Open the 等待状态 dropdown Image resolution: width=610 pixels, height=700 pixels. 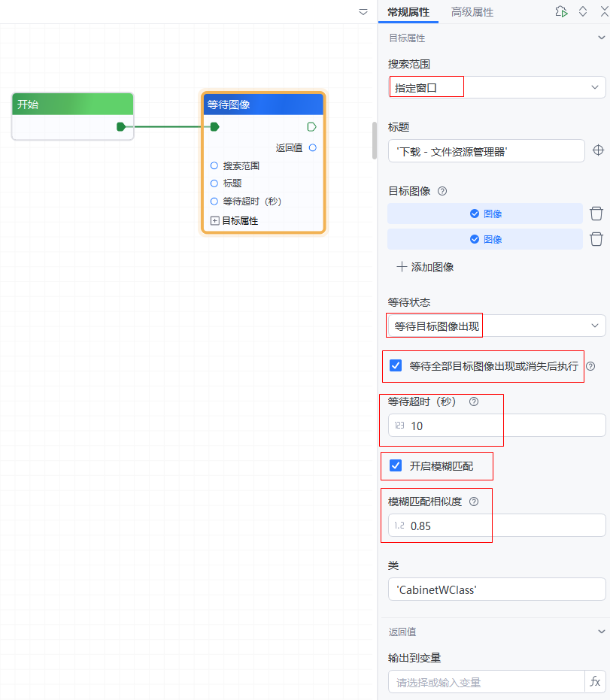coord(496,326)
